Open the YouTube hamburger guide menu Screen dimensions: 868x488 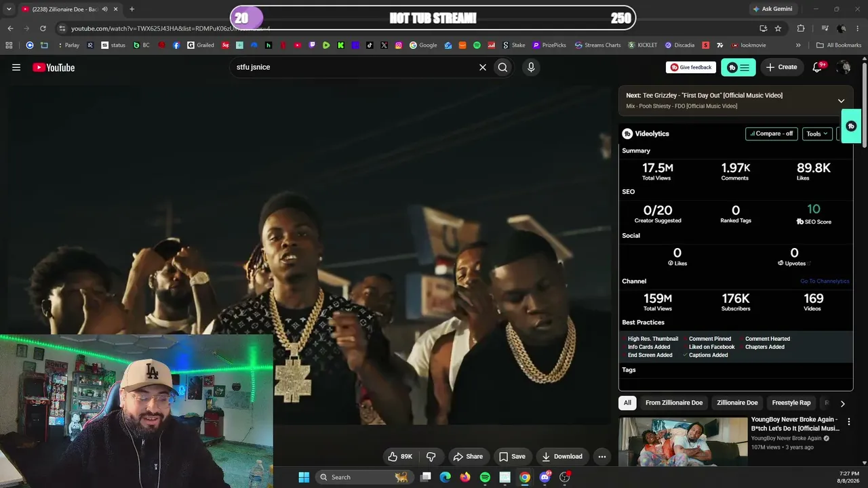pos(16,67)
